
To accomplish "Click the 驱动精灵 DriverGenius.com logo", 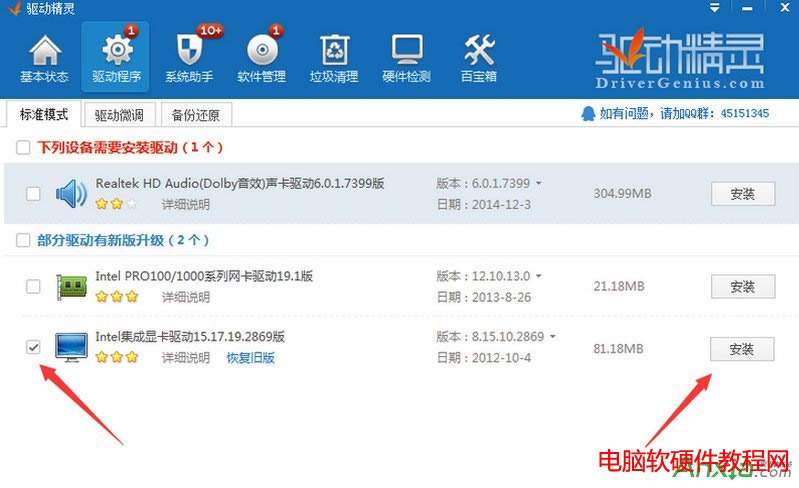I will point(680,59).
